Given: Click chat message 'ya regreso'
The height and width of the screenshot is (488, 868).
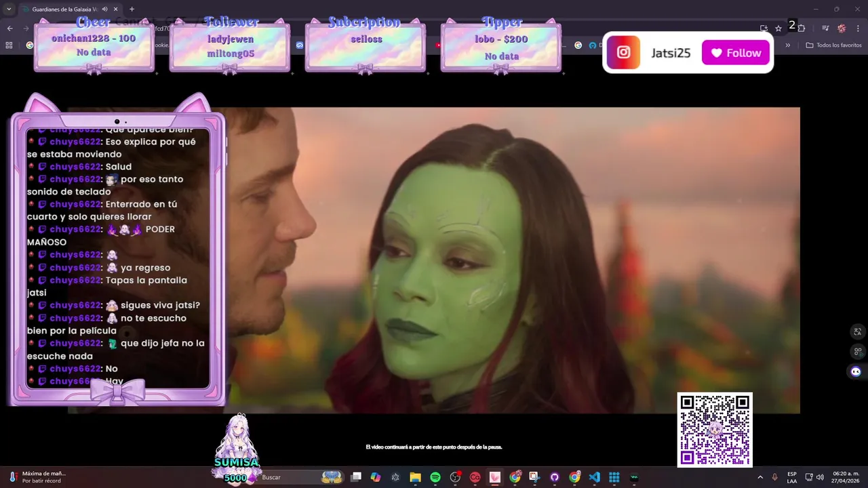Looking at the screenshot, I should [145, 268].
